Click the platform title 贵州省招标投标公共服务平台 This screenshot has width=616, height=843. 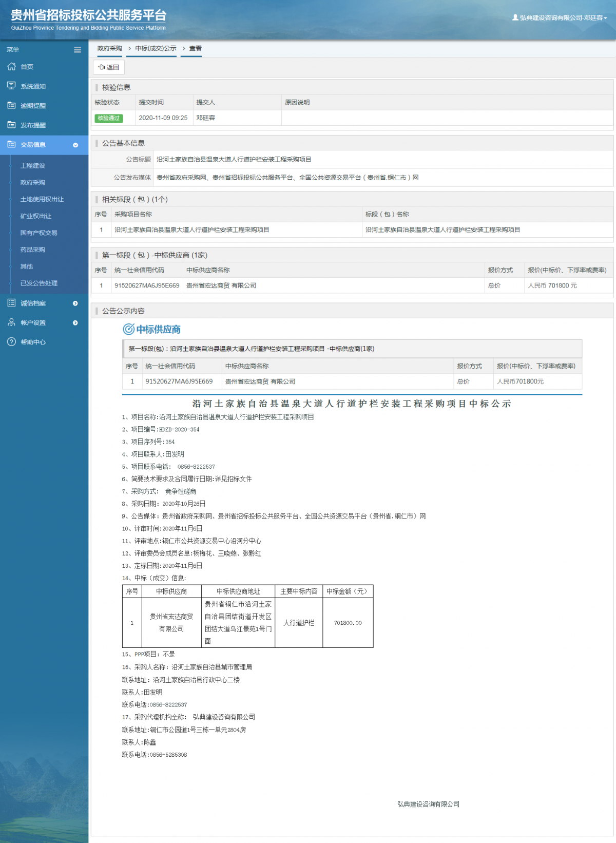coord(89,15)
